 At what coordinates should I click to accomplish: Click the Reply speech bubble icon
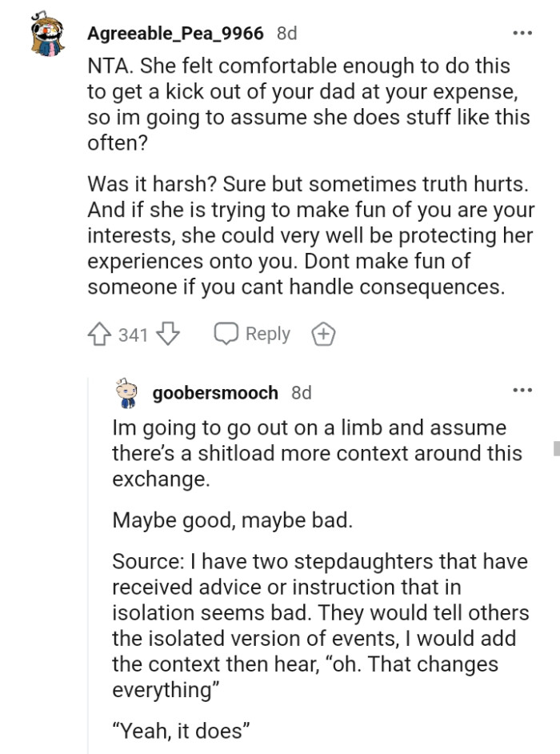228,334
